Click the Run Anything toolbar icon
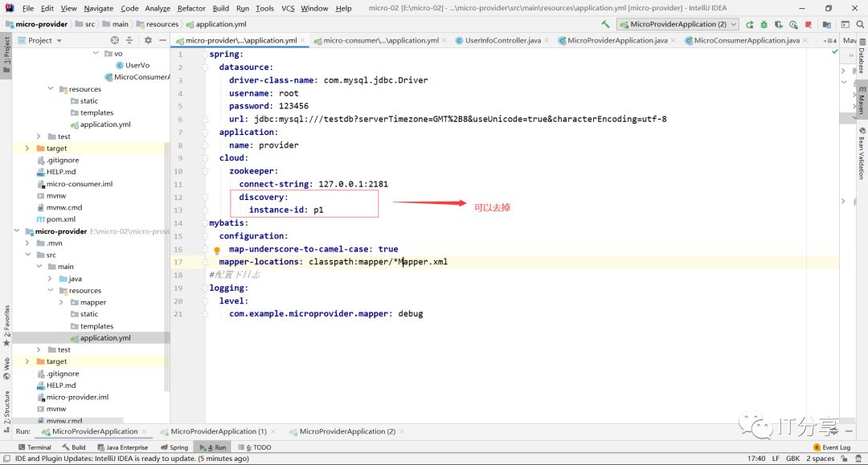Screen dimensions: 868x465 [845, 24]
